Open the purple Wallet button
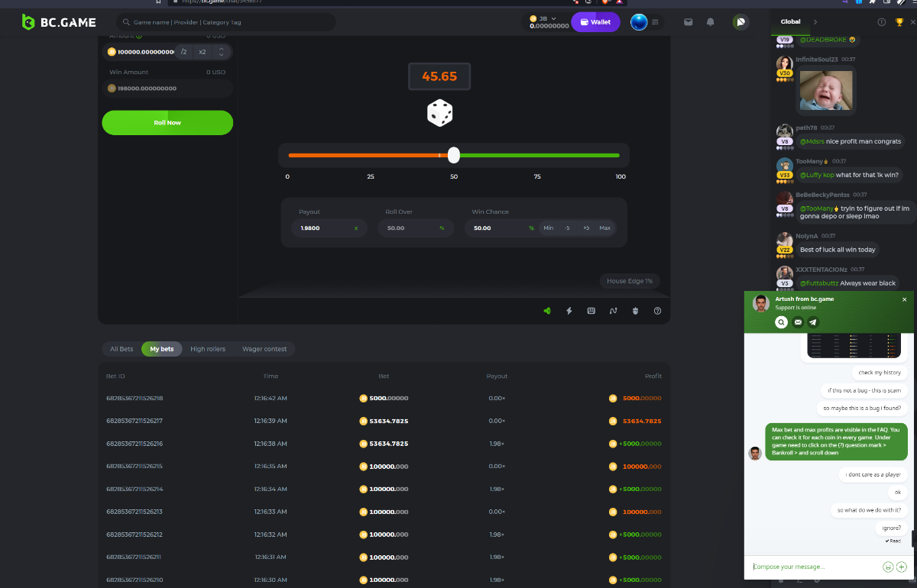The image size is (917, 588). pos(595,22)
